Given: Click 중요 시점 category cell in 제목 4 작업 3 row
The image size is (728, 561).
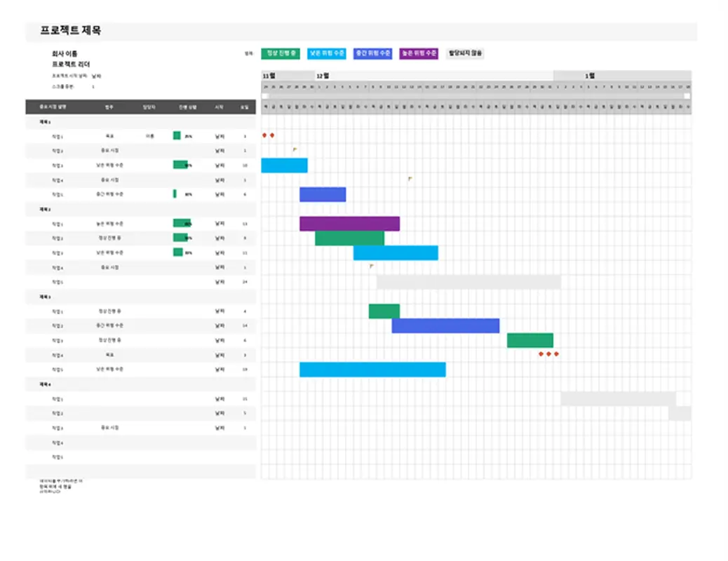Looking at the screenshot, I should click(x=109, y=428).
